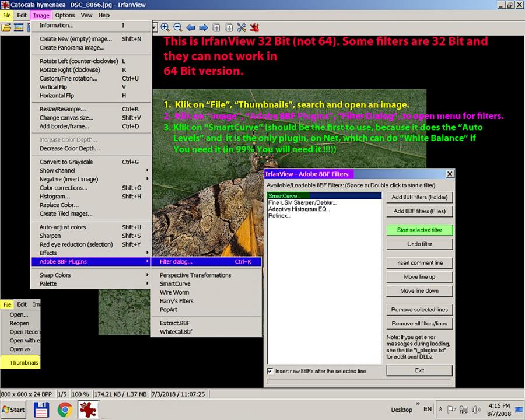Open the toolbar combo box arrow
The image size is (525, 420).
point(155,27)
